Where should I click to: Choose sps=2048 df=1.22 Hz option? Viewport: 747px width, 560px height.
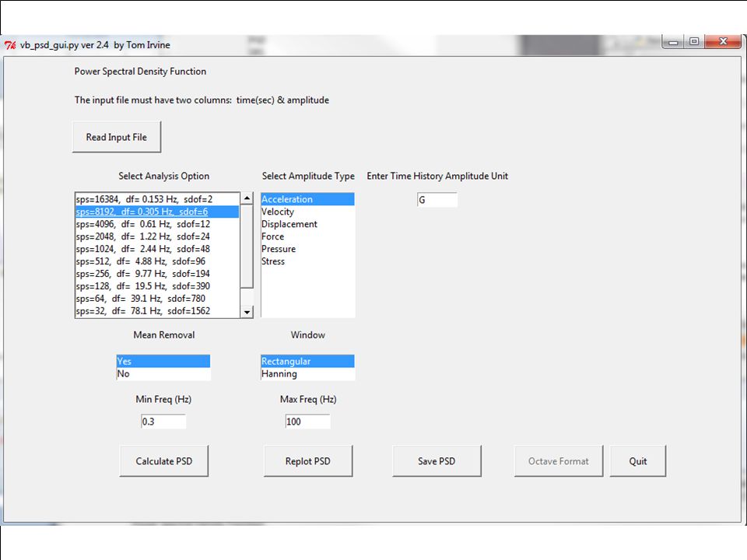(x=158, y=236)
